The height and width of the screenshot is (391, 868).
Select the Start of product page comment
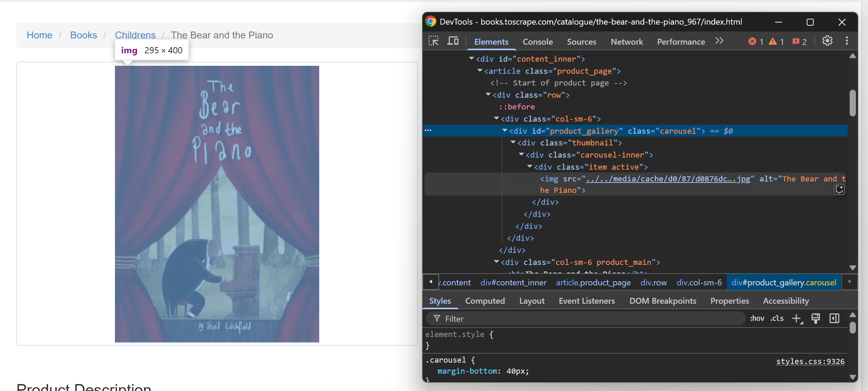[558, 83]
